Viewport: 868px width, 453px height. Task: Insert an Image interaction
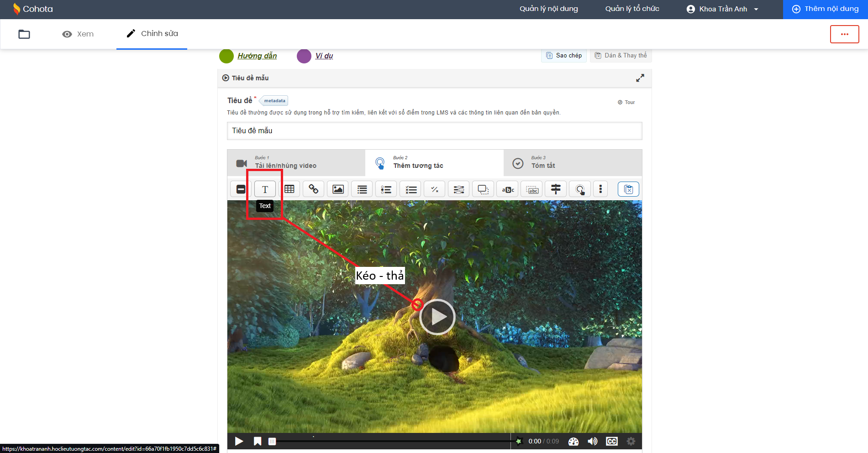pos(338,189)
